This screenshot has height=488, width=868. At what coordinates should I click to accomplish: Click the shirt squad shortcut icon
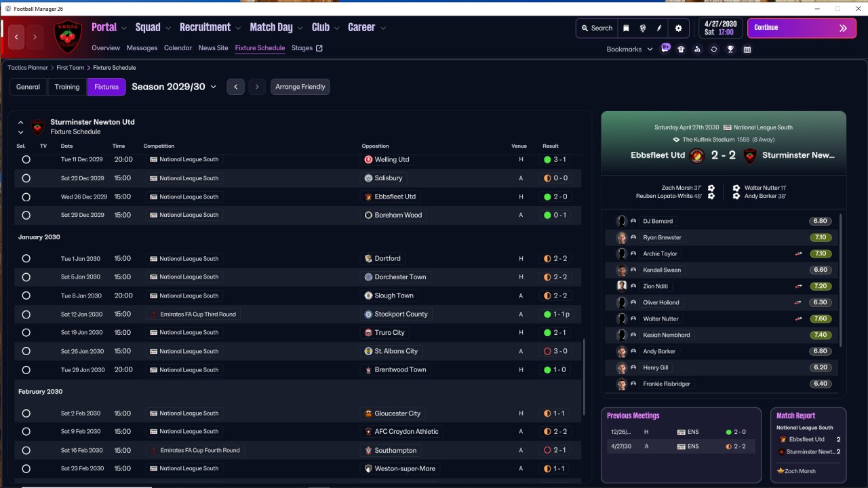pyautogui.click(x=682, y=49)
